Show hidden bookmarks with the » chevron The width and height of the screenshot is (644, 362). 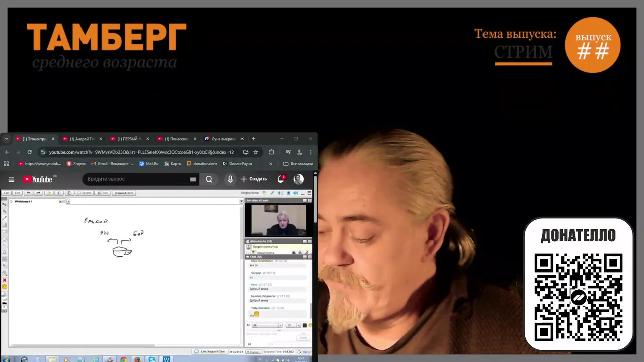271,163
